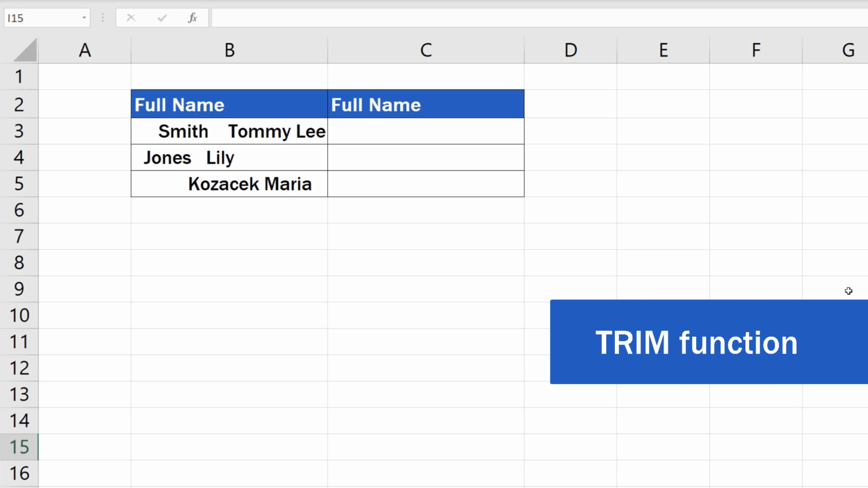Click the vertical ellipsis next to the Name Box
This screenshot has height=488, width=868.
click(x=102, y=18)
